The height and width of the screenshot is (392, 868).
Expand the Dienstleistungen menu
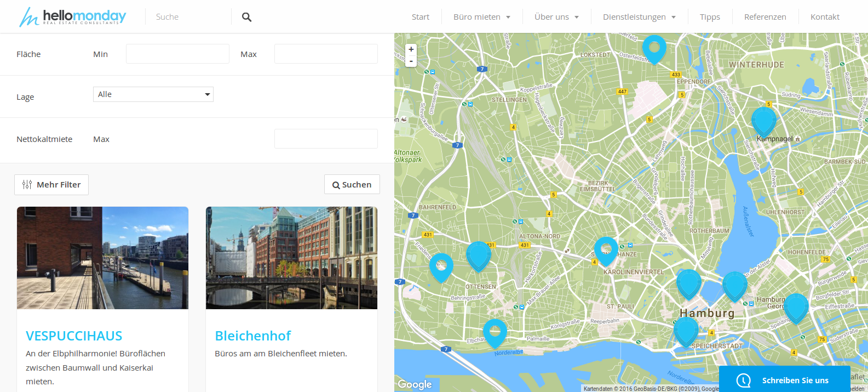(640, 17)
